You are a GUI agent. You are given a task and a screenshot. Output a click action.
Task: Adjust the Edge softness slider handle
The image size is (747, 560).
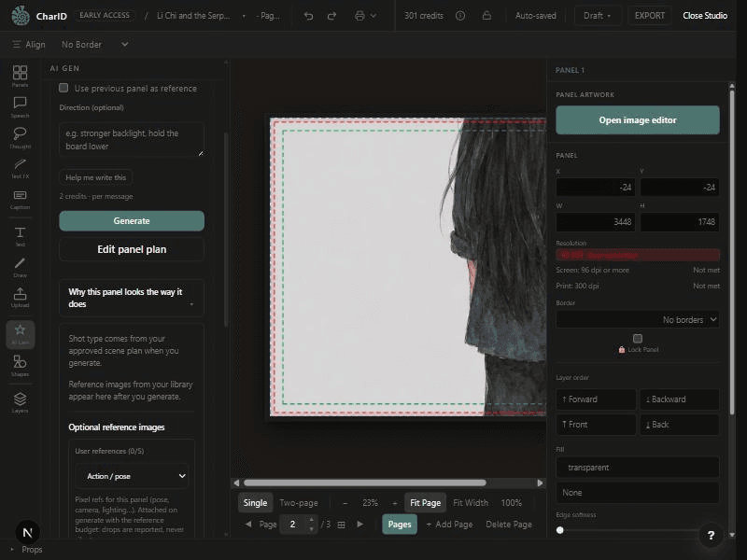click(x=560, y=530)
